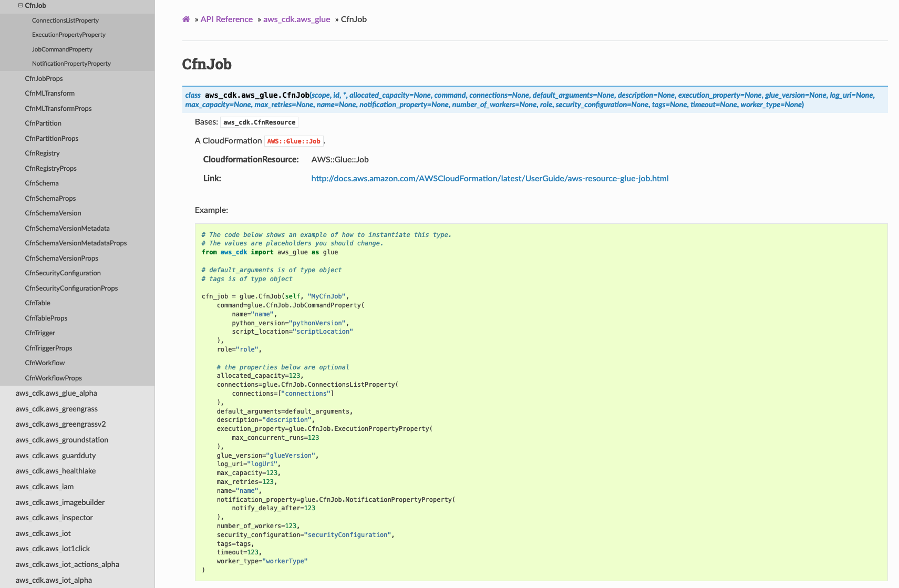Viewport: 899px width, 588px height.
Task: Open aws_cdk.aws_iam module in sidebar
Action: (x=45, y=487)
